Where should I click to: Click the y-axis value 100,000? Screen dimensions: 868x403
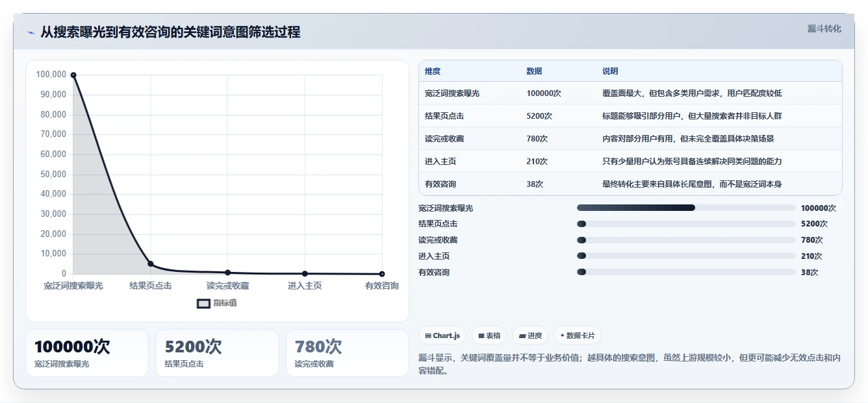point(51,75)
